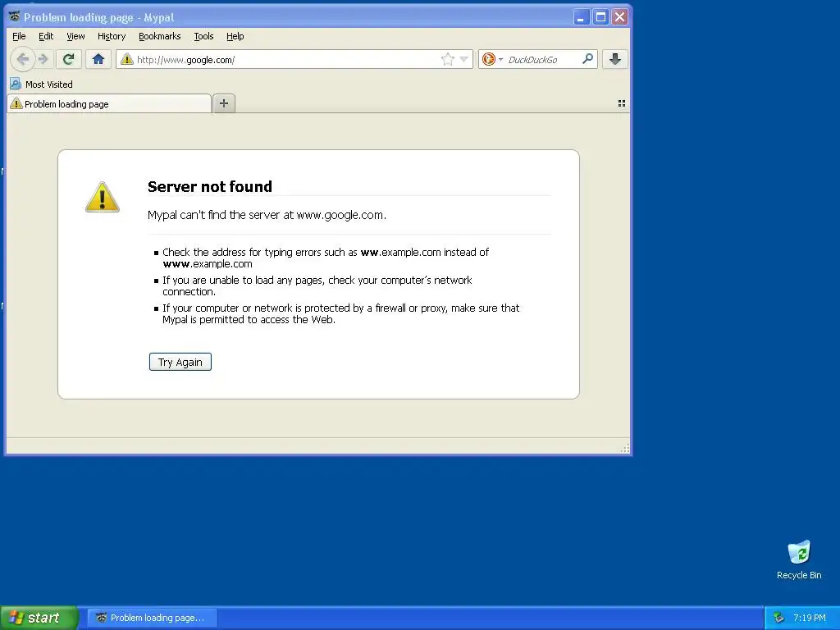Viewport: 840px width, 630px height.
Task: Go forward with the Forward arrow button
Action: pyautogui.click(x=44, y=59)
